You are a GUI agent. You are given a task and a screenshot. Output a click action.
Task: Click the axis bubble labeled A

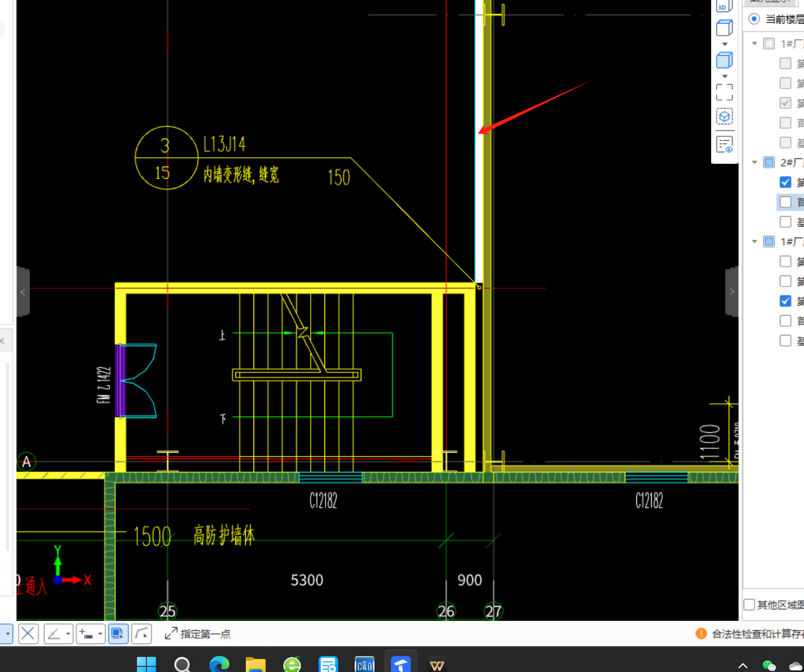tap(26, 462)
